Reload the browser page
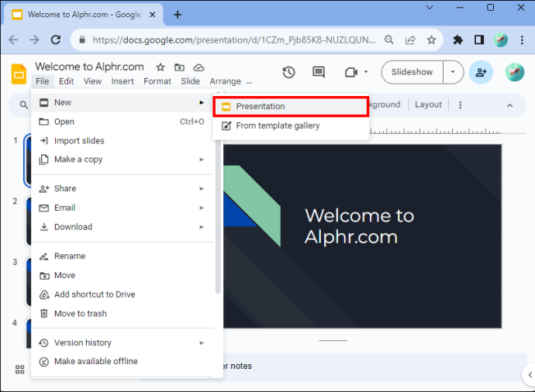This screenshot has width=535, height=392. click(56, 40)
